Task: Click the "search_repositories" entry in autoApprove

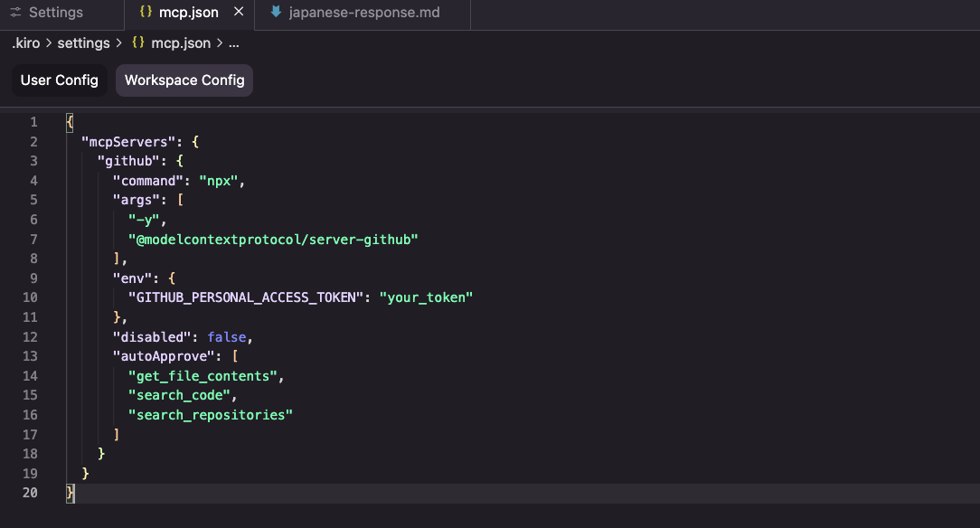Action: pyautogui.click(x=211, y=414)
